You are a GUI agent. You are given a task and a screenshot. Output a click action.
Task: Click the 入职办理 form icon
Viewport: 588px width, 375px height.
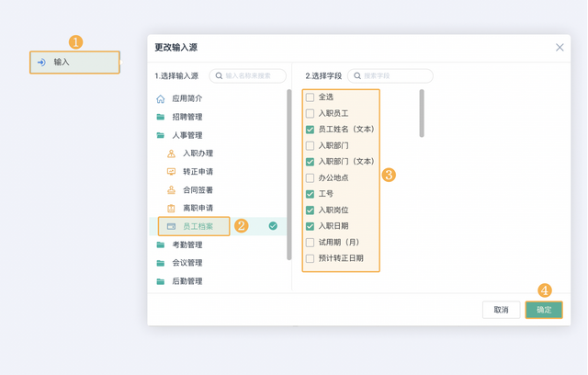pos(171,153)
